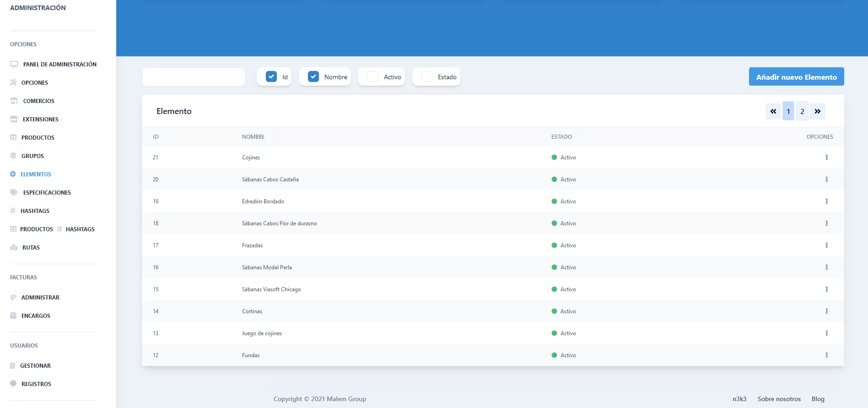This screenshot has height=408, width=868.
Task: Open three-dot menu for Edredón Bordado
Action: pos(826,201)
